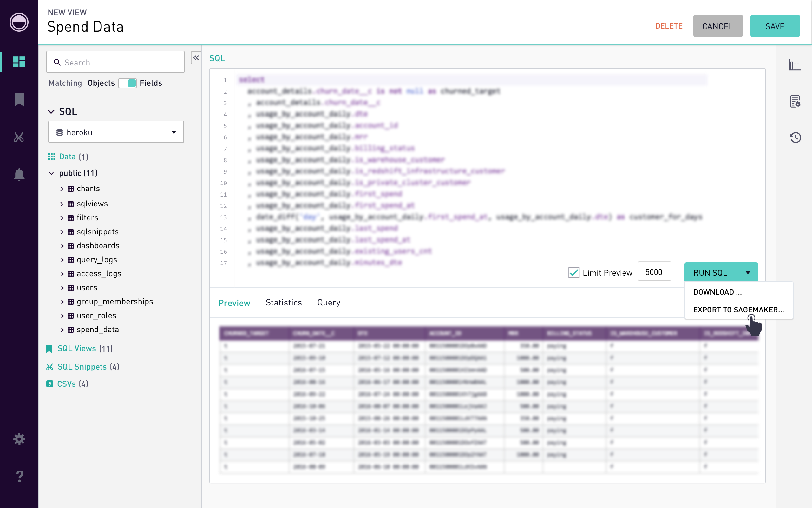
Task: Select the sqlviews table name
Action: pyautogui.click(x=92, y=204)
